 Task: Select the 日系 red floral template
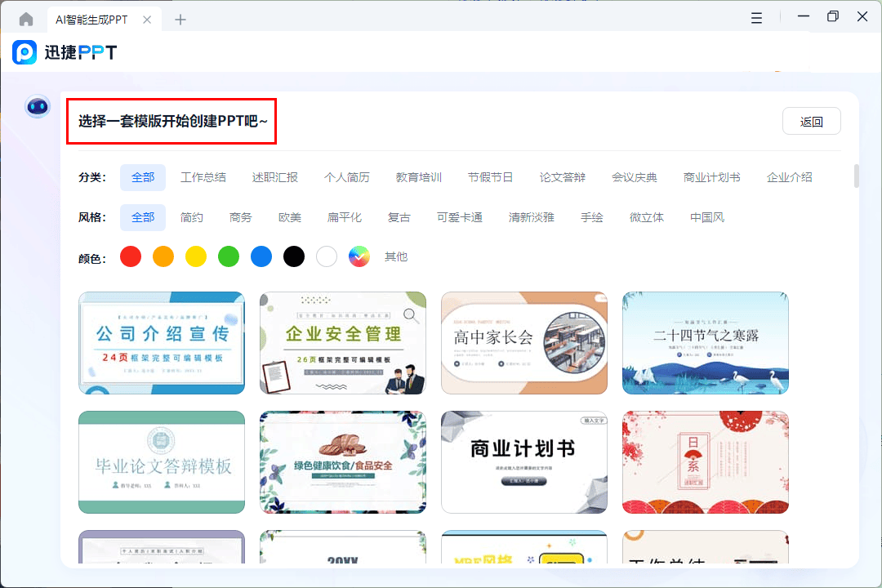pyautogui.click(x=706, y=462)
